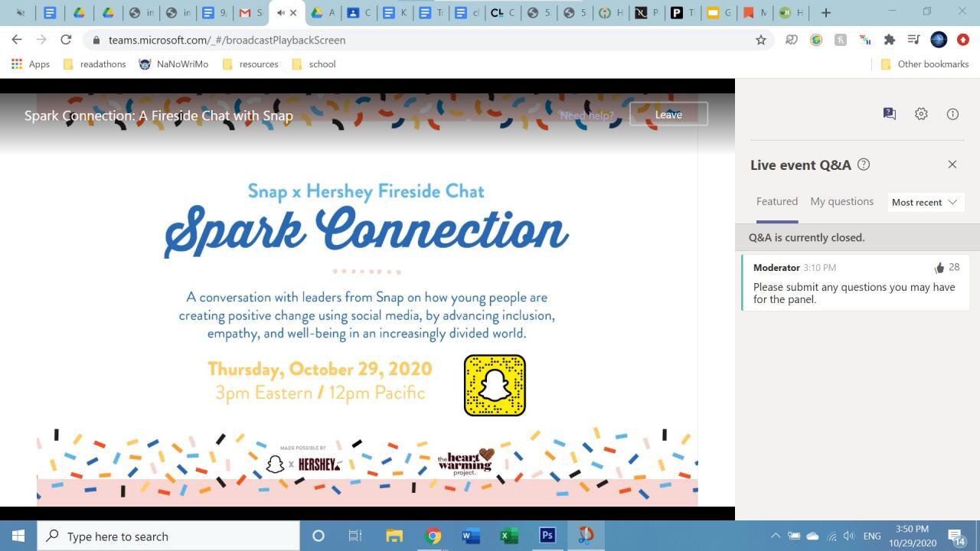Open the Windows Action Center notifications
The image size is (980, 551).
956,536
